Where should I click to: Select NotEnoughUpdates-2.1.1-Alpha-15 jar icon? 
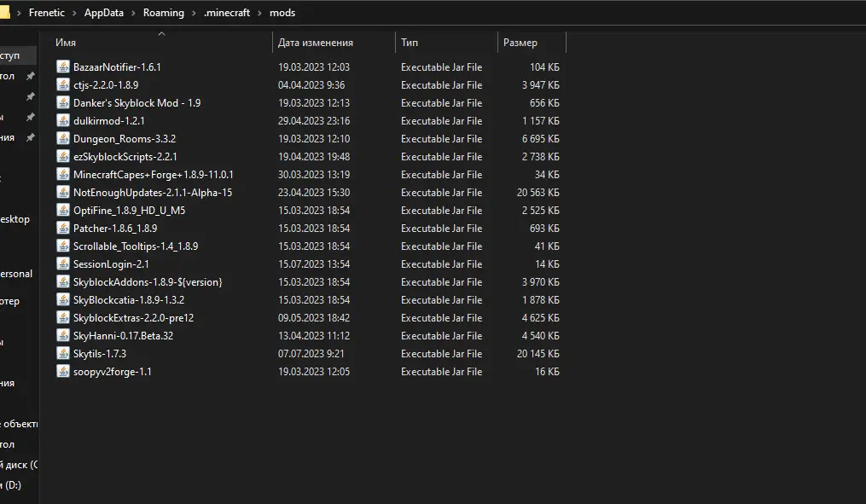[x=63, y=193]
